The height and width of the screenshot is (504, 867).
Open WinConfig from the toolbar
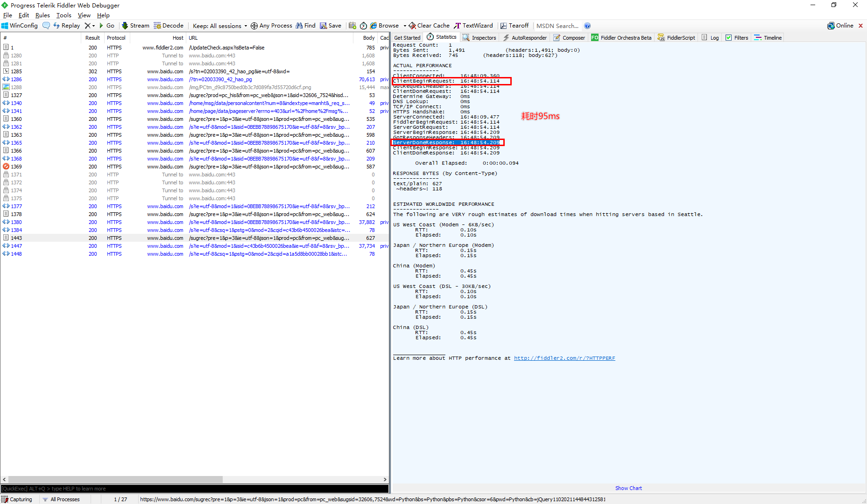click(x=20, y=26)
